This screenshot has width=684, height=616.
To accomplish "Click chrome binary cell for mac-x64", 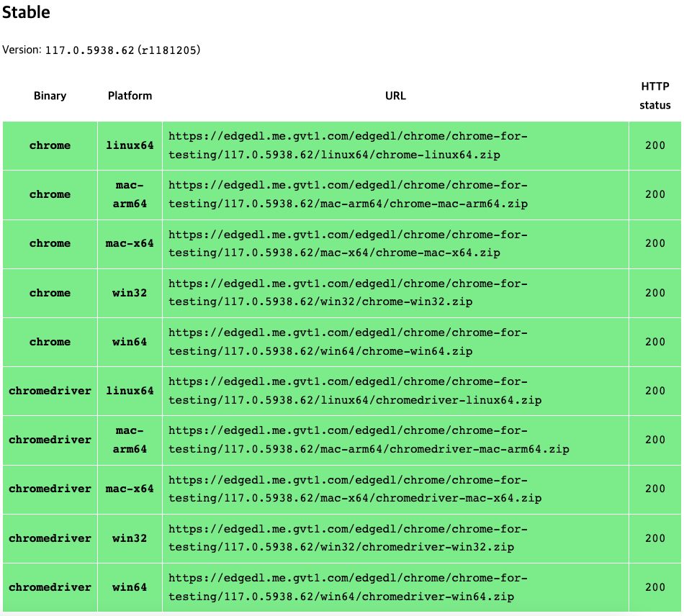I will tap(50, 244).
